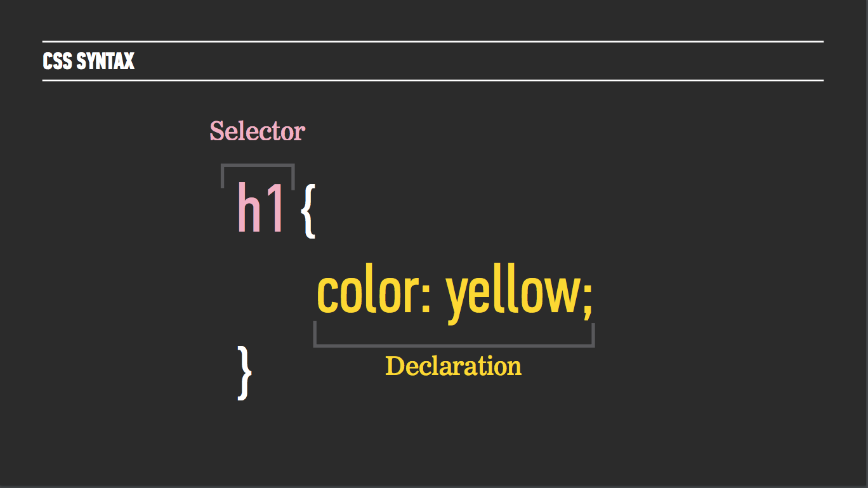Click the digit 1 in h1
This screenshot has width=868, height=488.
[x=274, y=208]
